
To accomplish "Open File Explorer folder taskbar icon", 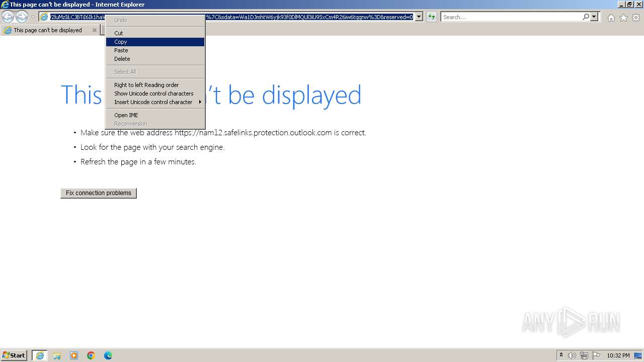I will (57, 355).
